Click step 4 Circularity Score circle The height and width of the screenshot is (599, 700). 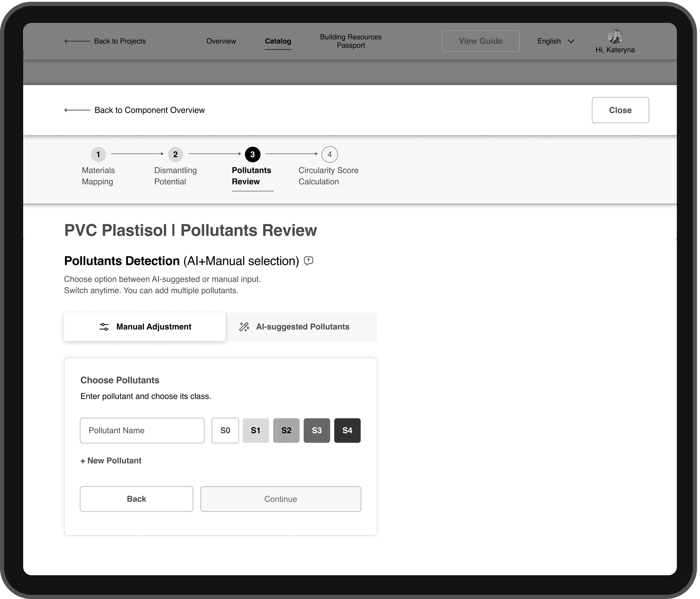click(x=329, y=155)
